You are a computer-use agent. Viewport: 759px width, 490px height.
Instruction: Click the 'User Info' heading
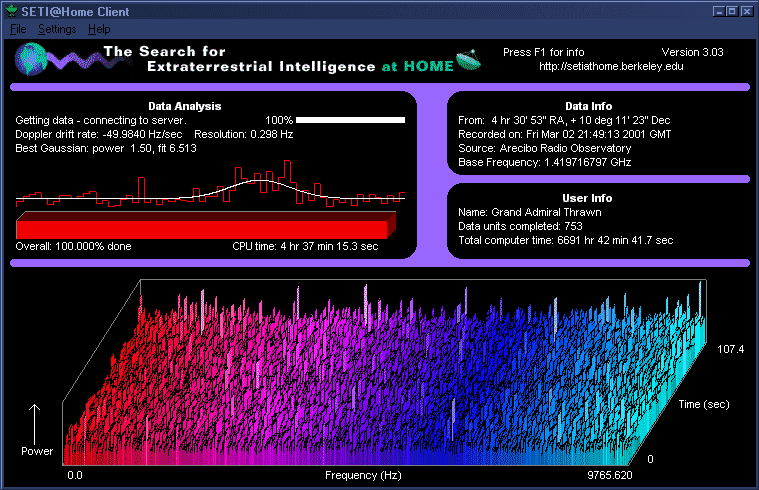pyautogui.click(x=587, y=198)
